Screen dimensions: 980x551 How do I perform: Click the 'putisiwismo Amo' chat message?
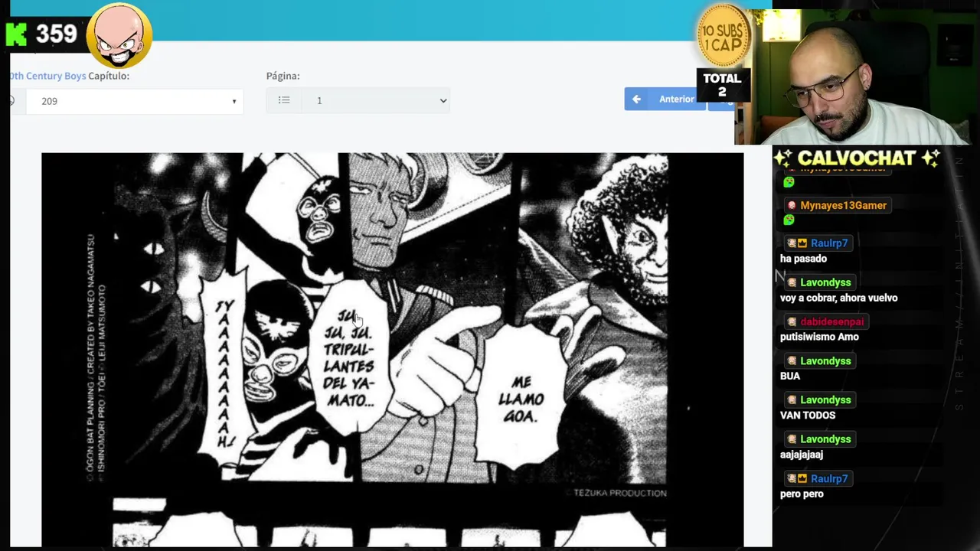[819, 337]
